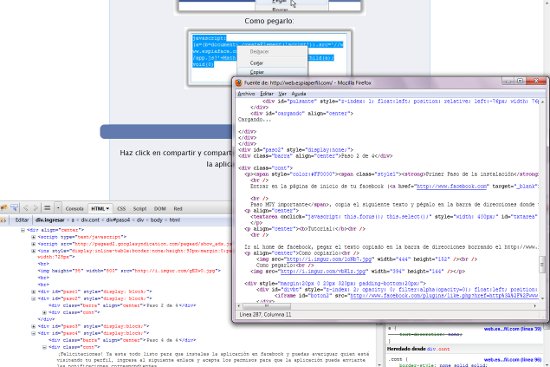Click the div.cont link after Heredado desde
This screenshot has width=550, height=367.
pyautogui.click(x=438, y=349)
